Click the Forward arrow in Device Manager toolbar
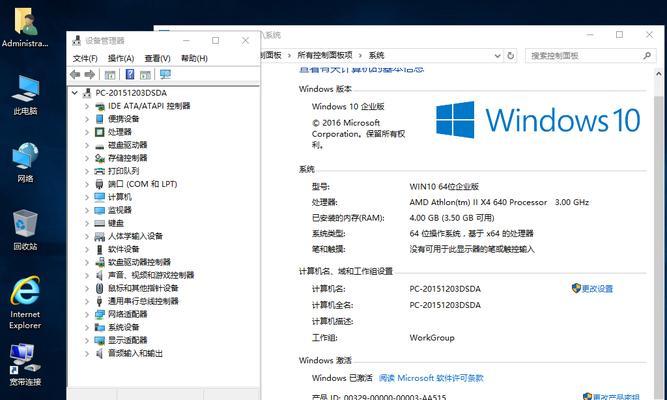 90,75
